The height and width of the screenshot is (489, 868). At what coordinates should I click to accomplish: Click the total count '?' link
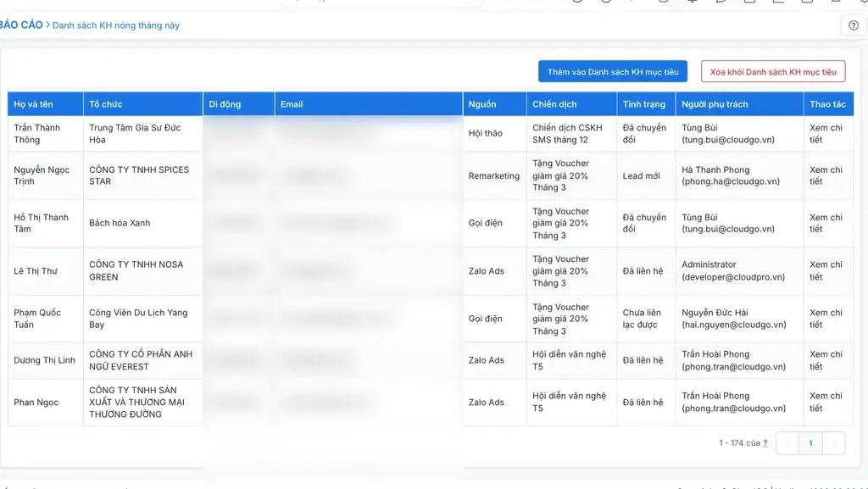[765, 443]
